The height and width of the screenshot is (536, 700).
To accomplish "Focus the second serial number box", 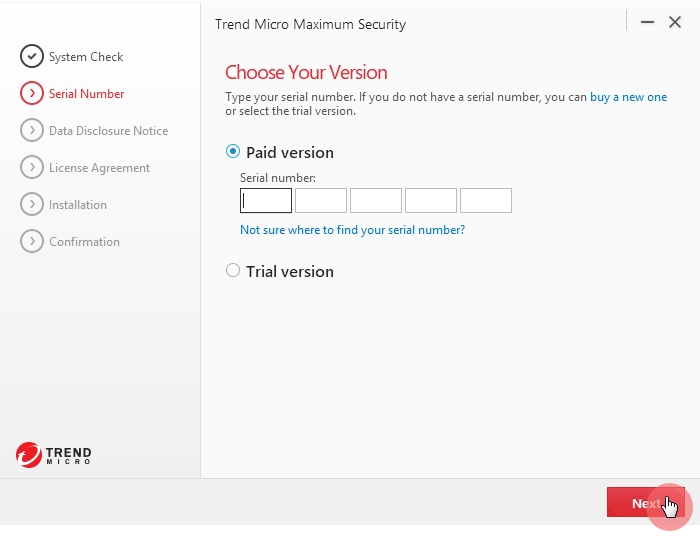I will (321, 200).
